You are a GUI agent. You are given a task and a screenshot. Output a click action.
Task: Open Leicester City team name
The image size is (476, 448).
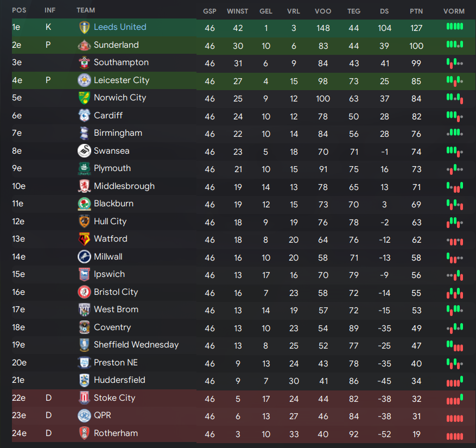click(x=122, y=80)
